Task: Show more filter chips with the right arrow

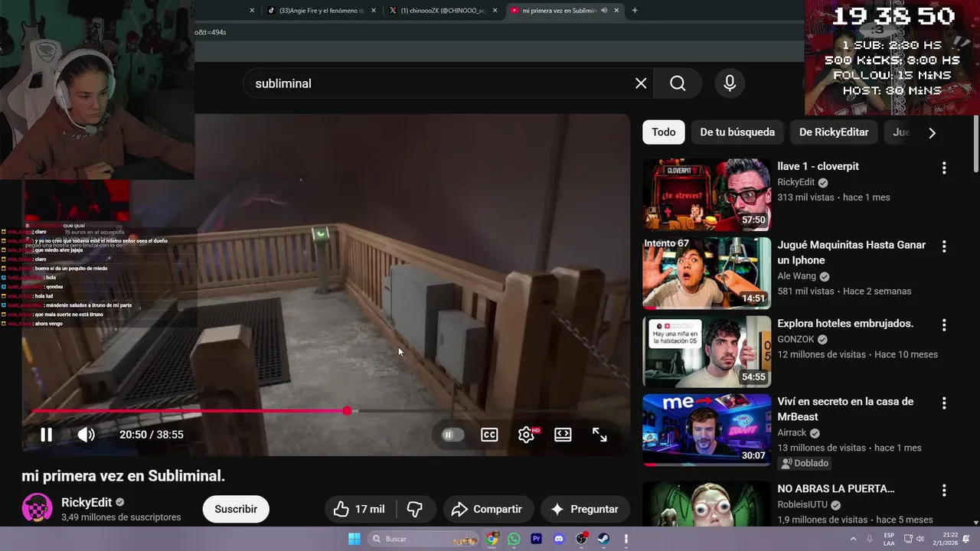Action: 932,132
